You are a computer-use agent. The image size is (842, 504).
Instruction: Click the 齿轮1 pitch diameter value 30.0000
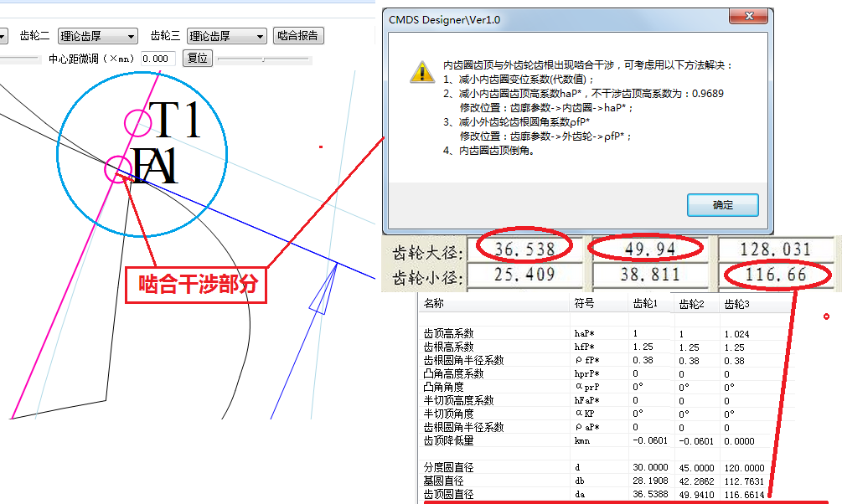click(x=650, y=467)
